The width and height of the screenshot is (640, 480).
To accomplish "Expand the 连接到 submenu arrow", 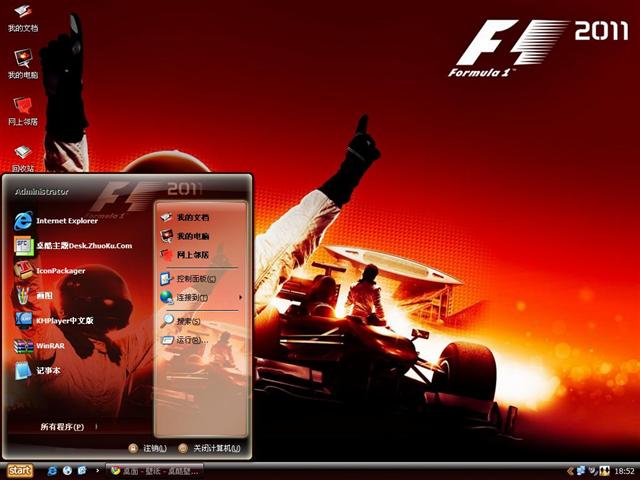I will pyautogui.click(x=240, y=298).
